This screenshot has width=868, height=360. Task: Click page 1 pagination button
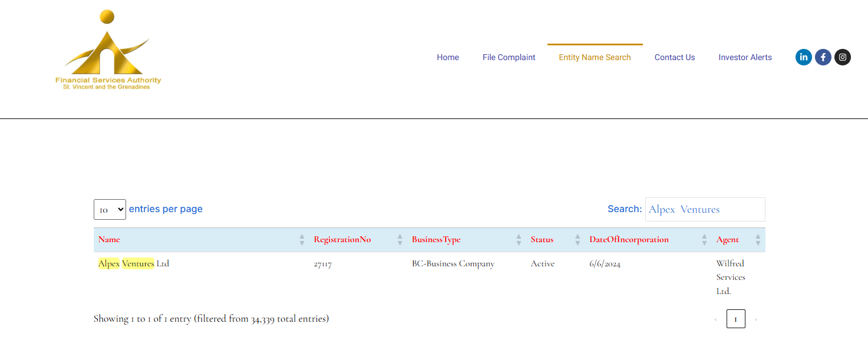coord(735,319)
